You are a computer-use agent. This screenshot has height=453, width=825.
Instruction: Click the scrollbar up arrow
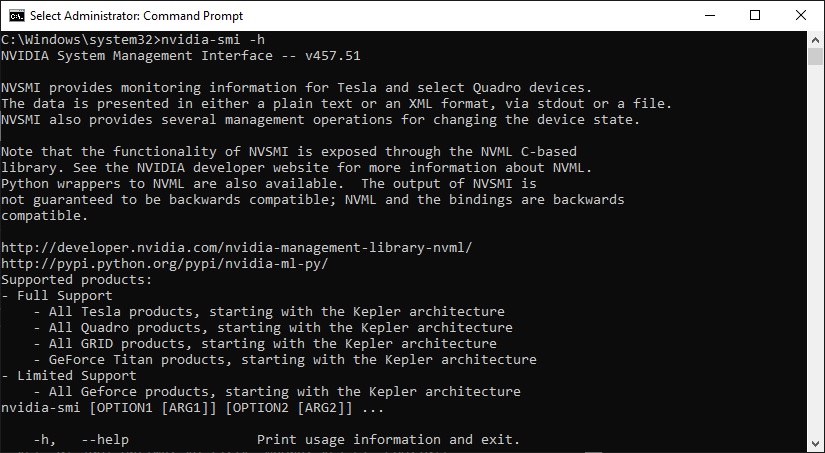pyautogui.click(x=816, y=39)
